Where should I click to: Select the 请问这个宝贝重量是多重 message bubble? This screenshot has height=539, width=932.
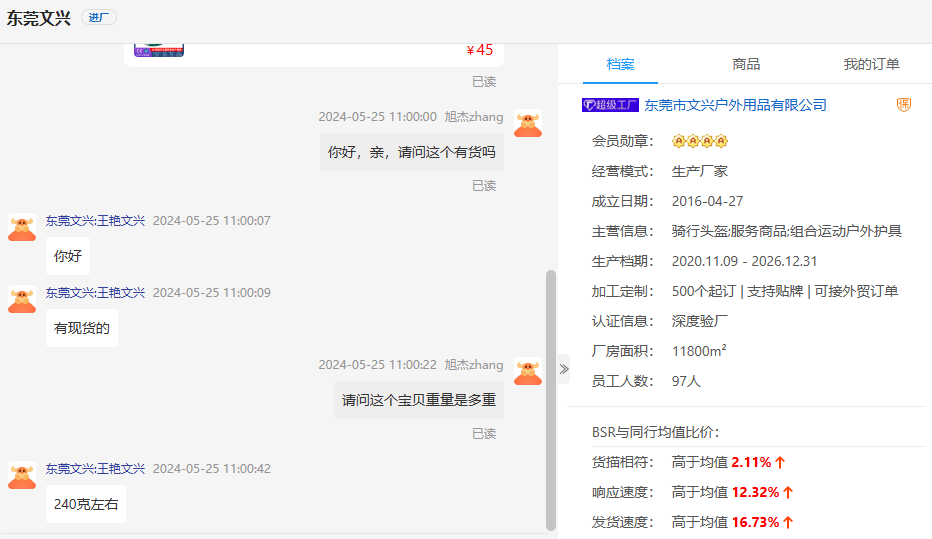pos(419,400)
